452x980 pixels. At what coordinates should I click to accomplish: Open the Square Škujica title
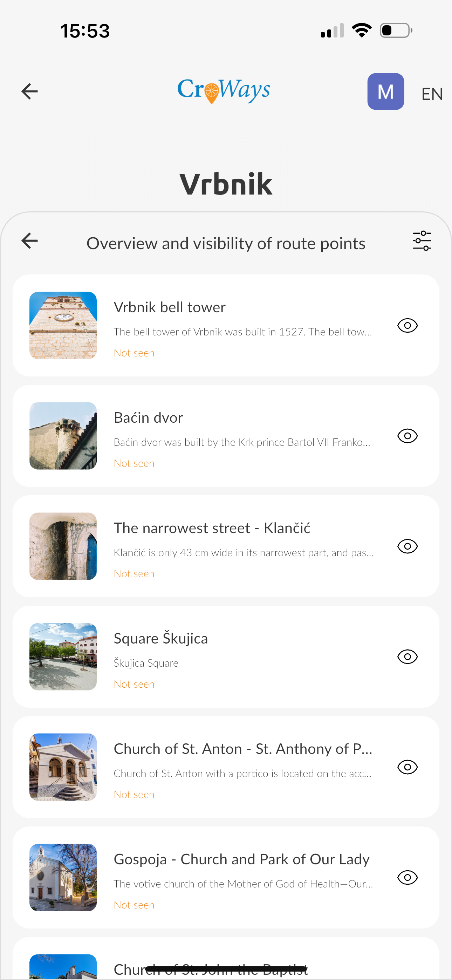160,638
